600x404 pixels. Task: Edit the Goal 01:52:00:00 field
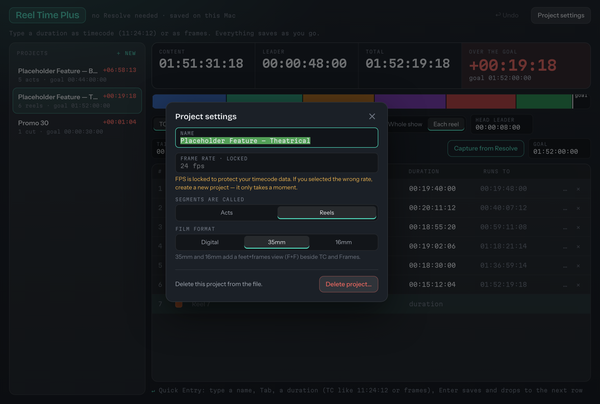[559, 148]
